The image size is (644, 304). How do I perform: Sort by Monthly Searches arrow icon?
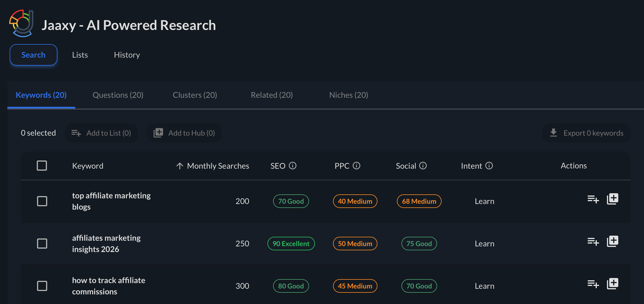coord(180,166)
